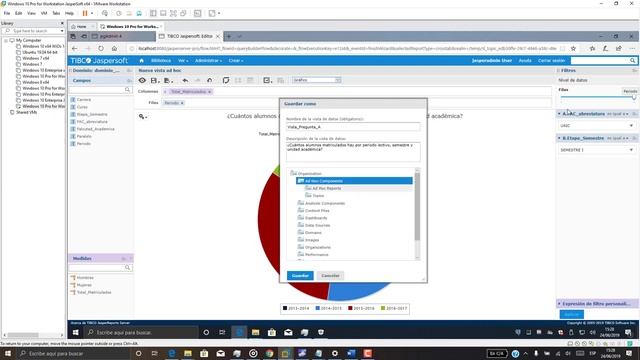Open File Explorer in guest taskbar
This screenshot has height=360, width=640.
click(256, 333)
